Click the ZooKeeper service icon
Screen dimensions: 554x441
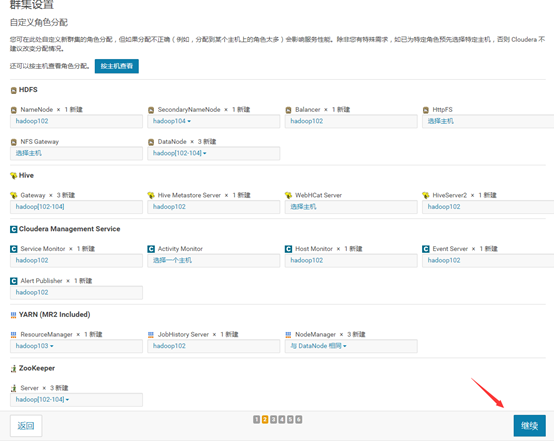pos(13,369)
